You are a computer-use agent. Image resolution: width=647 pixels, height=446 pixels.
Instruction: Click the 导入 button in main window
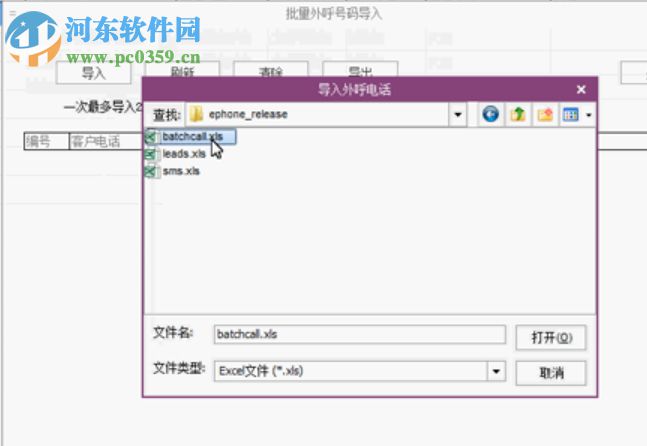[x=94, y=73]
